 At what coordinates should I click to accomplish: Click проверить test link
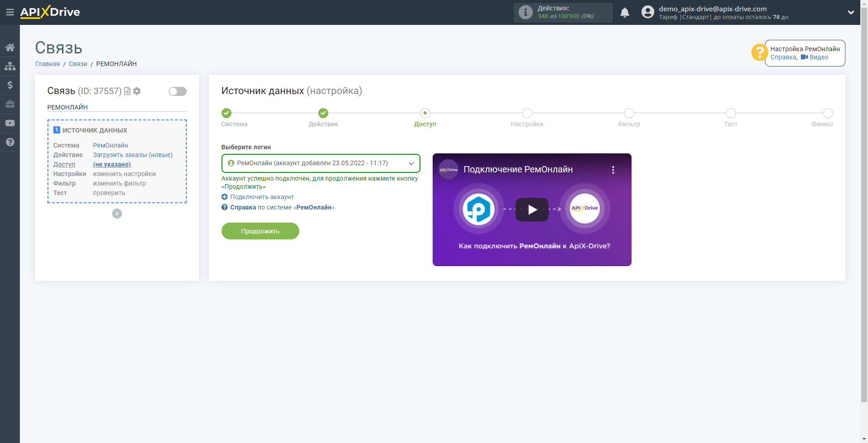[x=109, y=193]
